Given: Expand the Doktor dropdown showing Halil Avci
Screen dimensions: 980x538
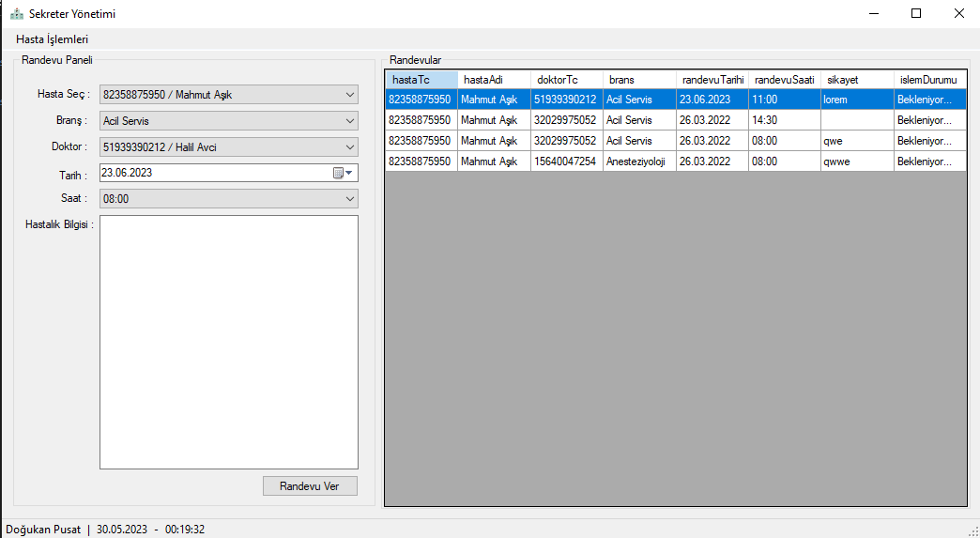Looking at the screenshot, I should (x=229, y=147).
